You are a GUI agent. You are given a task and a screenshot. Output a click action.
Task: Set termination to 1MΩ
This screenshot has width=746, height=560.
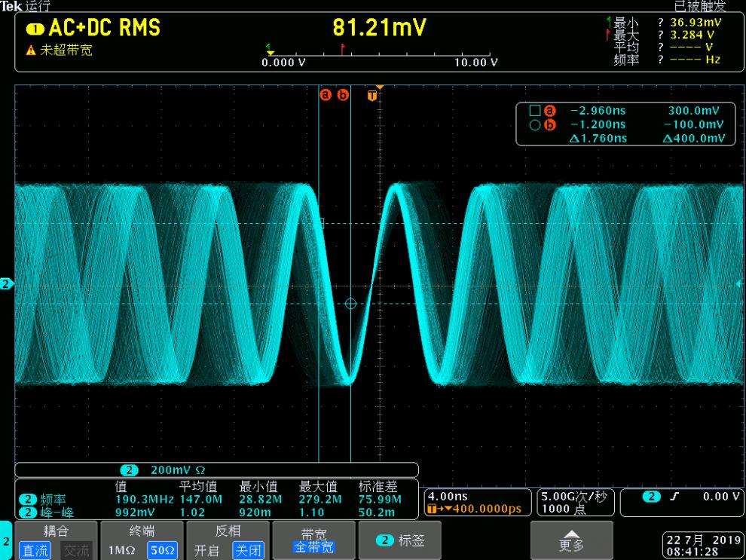click(122, 550)
